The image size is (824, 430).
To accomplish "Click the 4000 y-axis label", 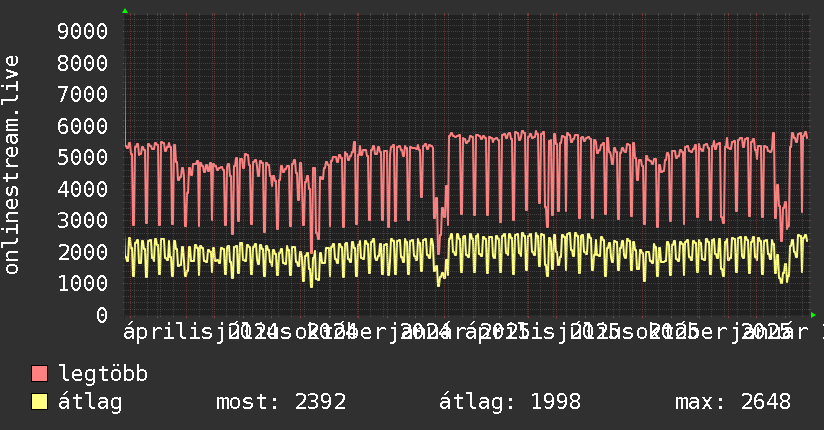I will click(83, 189).
